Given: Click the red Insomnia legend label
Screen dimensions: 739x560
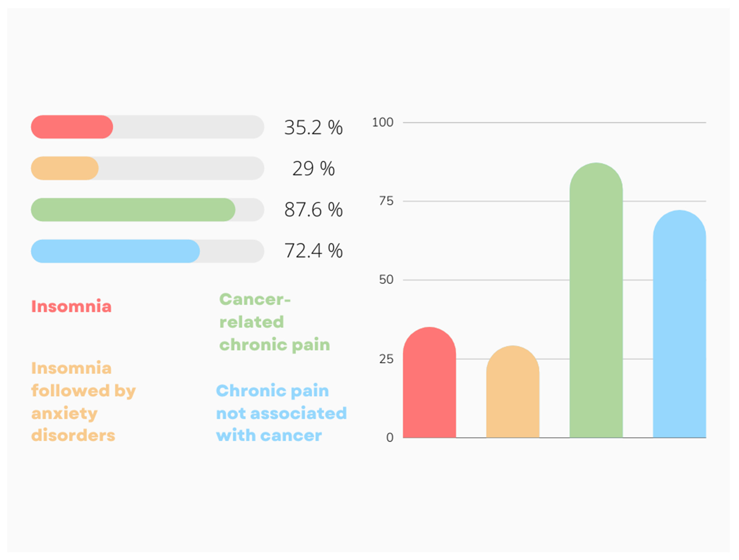Looking at the screenshot, I should tap(71, 306).
